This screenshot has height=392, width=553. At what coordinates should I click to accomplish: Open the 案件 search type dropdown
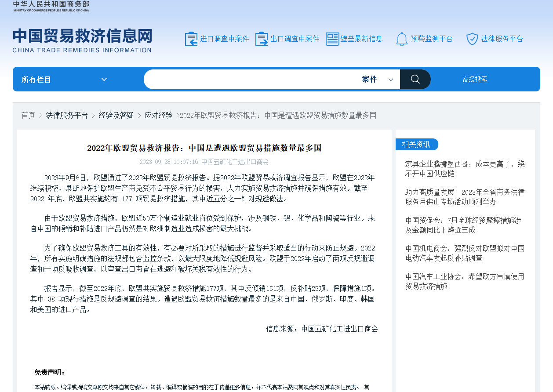(x=378, y=80)
